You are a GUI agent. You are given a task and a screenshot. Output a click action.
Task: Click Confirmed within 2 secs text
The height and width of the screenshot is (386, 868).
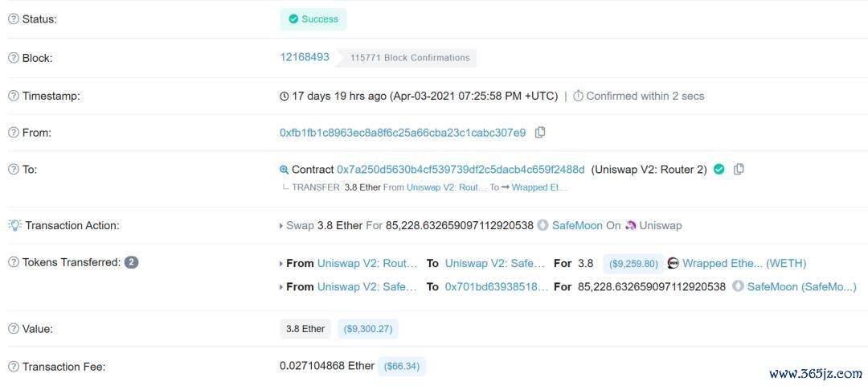(x=645, y=96)
